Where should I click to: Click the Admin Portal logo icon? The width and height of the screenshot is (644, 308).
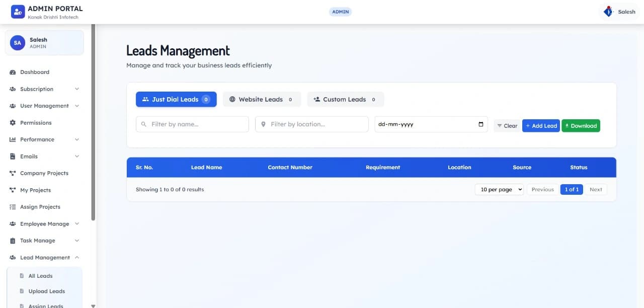(x=18, y=12)
